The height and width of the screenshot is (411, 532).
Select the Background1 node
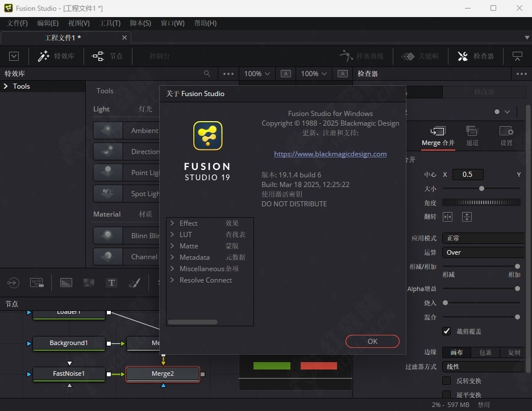tap(69, 343)
